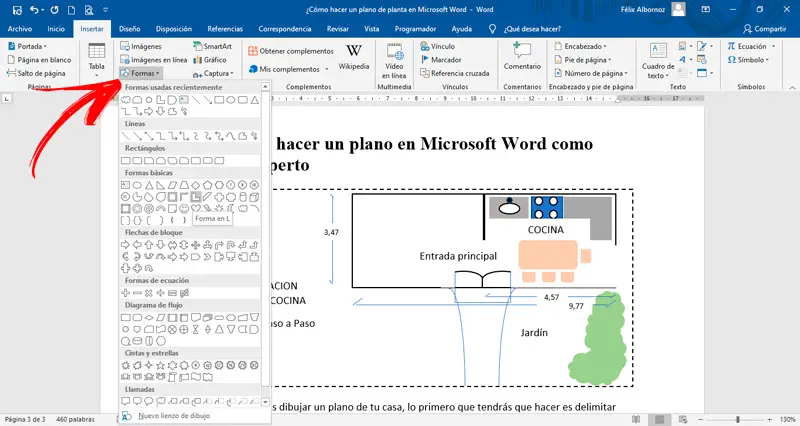Pick the cylinder shape in Formas básicas
Image resolution: width=800 pixels, height=426 pixels.
243,197
